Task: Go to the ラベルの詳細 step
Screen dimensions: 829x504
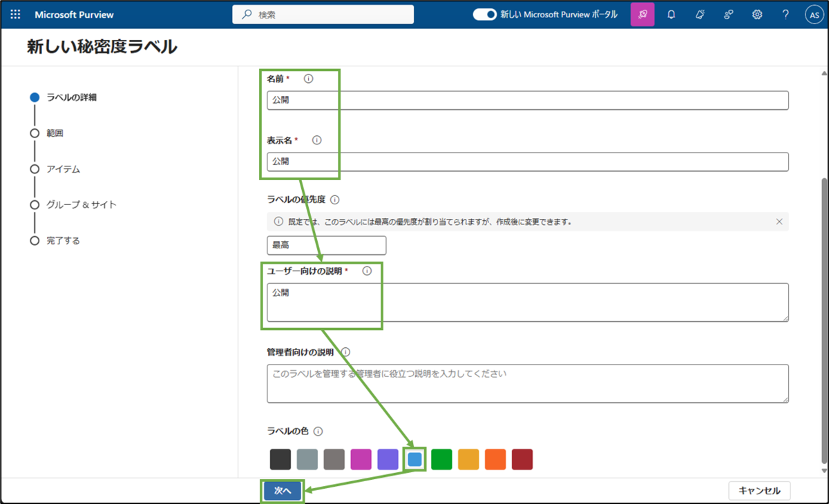Action: (64, 97)
